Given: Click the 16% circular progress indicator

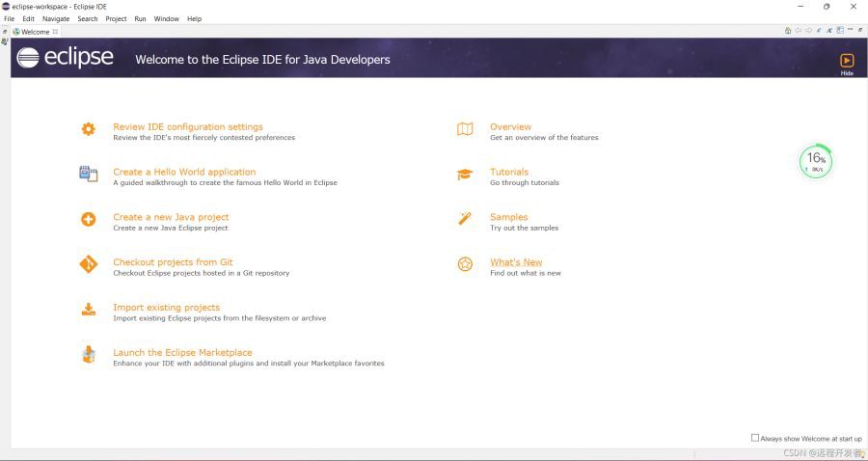Looking at the screenshot, I should 815,162.
